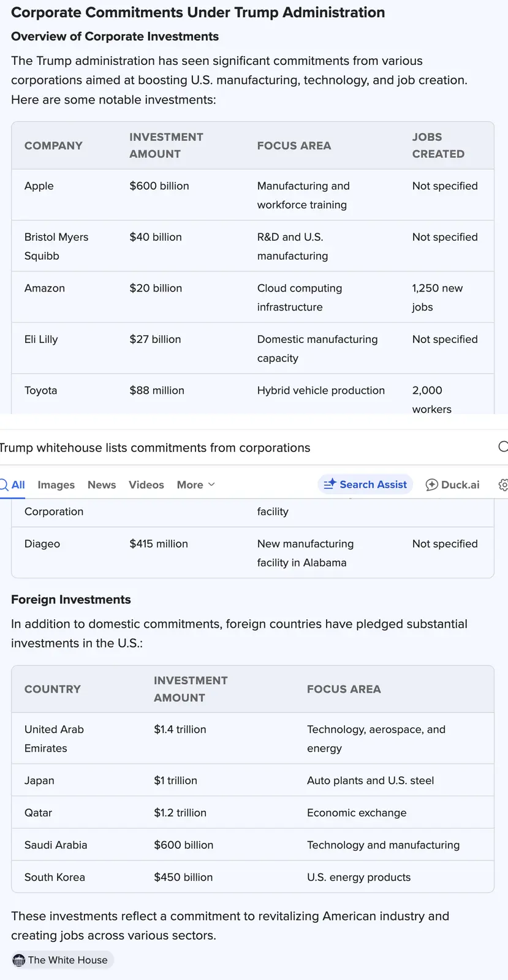Click the Diageo row's $415 million amount
This screenshot has height=980, width=508.
pos(159,544)
